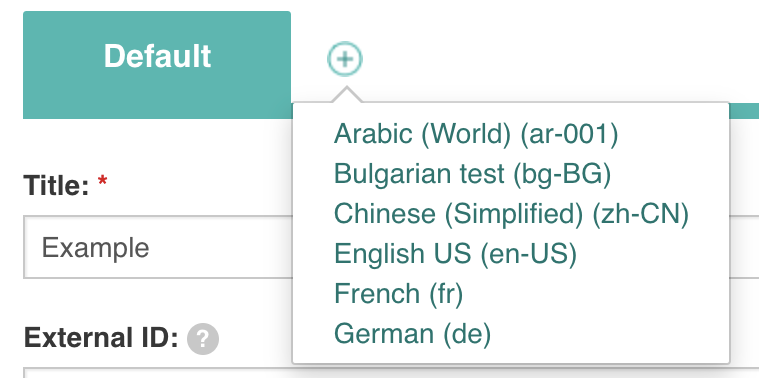Click the word Example inside the Title field

95,249
